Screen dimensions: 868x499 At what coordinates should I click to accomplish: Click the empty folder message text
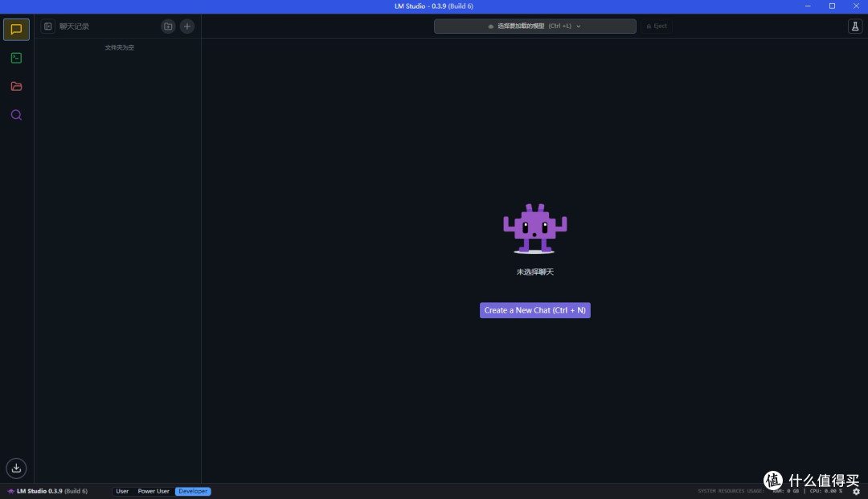pos(119,47)
